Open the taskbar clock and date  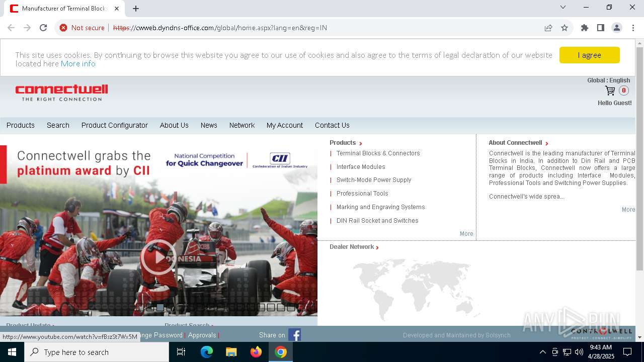click(x=602, y=352)
